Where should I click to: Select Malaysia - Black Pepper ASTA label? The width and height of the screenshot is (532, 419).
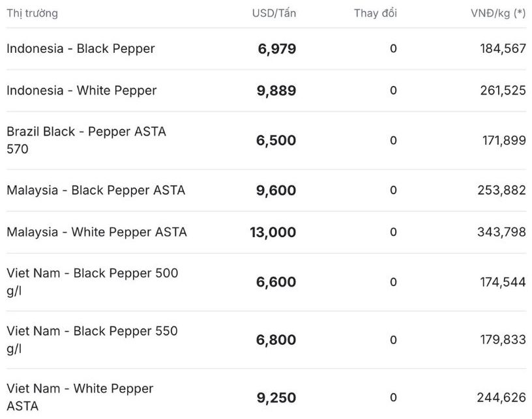(x=96, y=190)
